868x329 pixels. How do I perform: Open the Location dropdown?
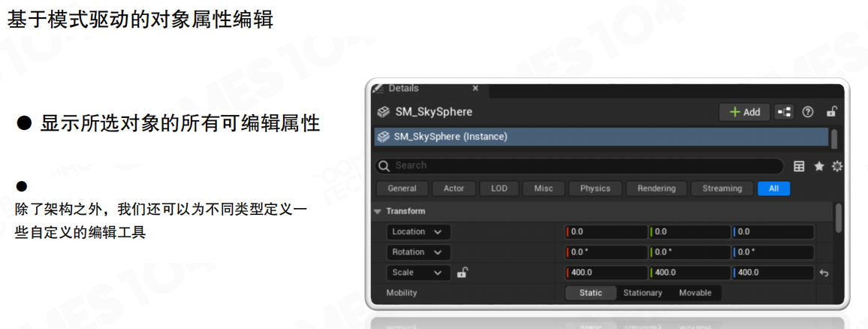[418, 232]
